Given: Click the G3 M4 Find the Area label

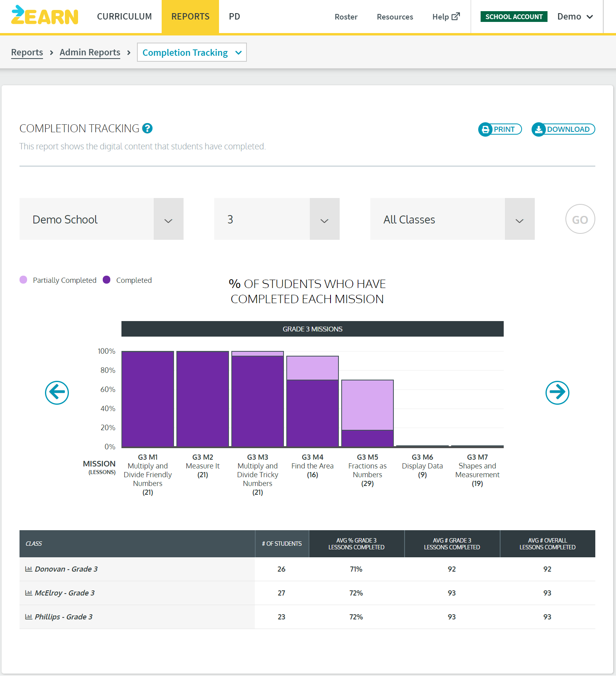Looking at the screenshot, I should tap(313, 466).
